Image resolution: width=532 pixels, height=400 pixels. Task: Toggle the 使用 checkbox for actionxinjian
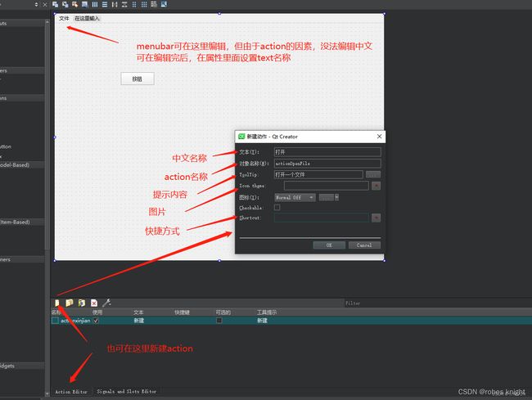click(96, 321)
